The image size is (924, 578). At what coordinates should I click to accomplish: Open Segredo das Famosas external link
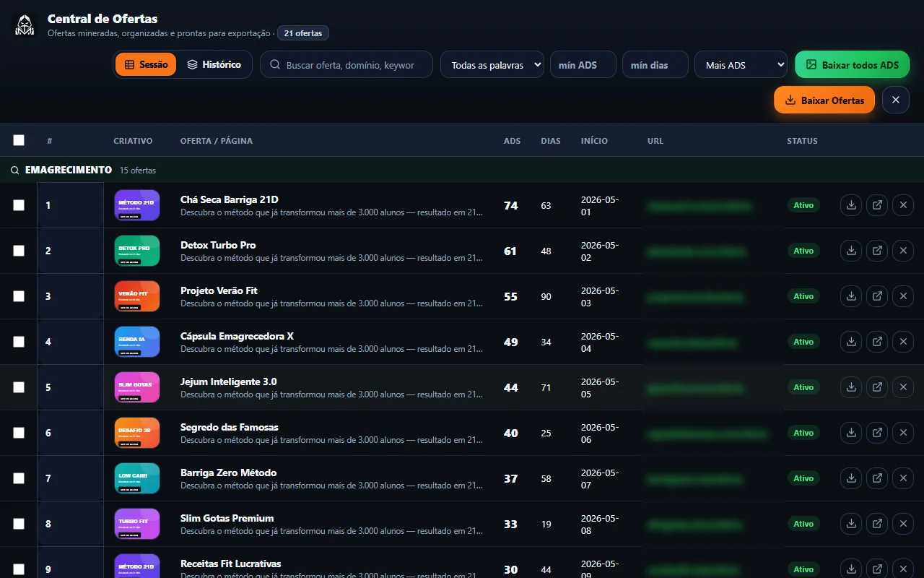pyautogui.click(x=877, y=433)
